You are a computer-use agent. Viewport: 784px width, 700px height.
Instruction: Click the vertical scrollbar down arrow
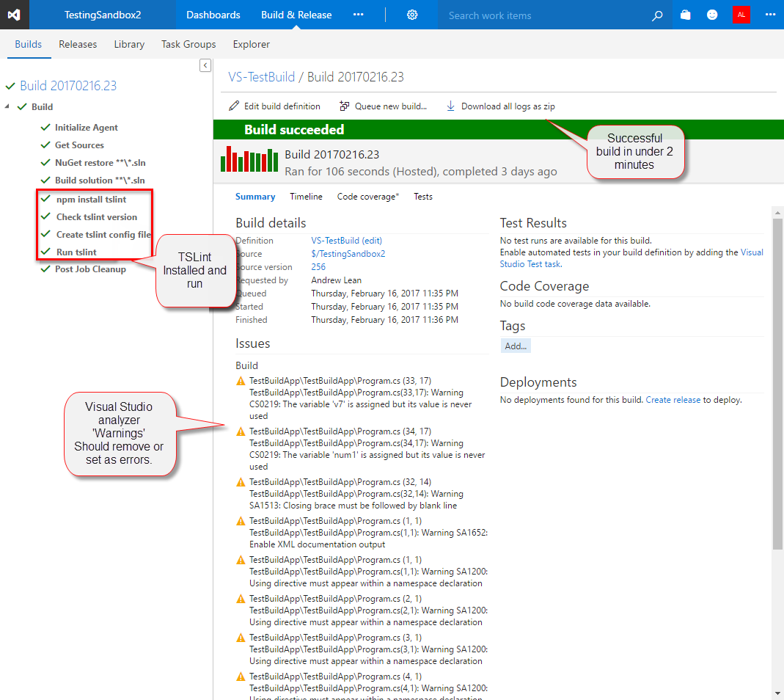coord(777,693)
